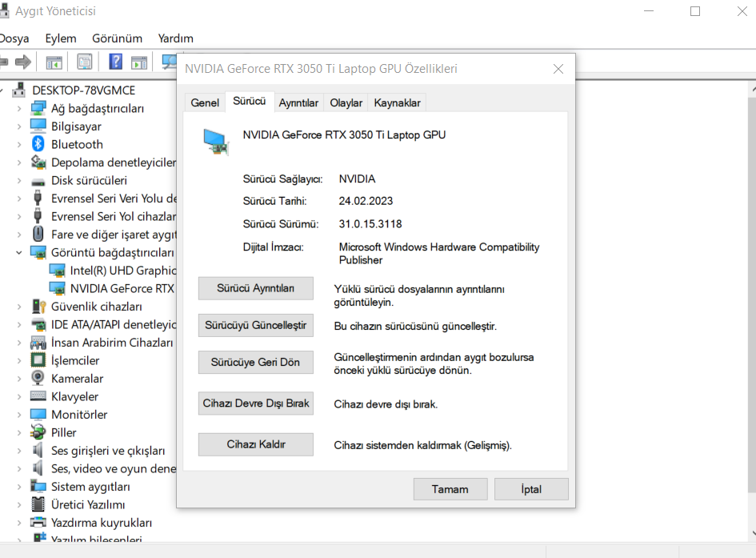Click the Ses girişleri ve çıkışları speaker icon

click(38, 451)
